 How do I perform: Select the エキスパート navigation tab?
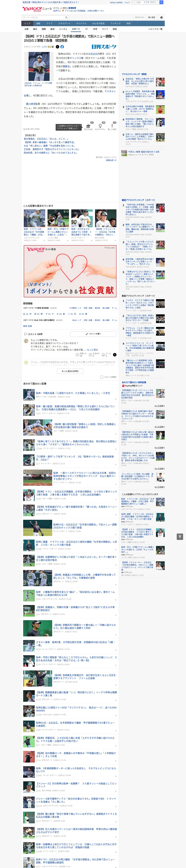(x=64, y=24)
